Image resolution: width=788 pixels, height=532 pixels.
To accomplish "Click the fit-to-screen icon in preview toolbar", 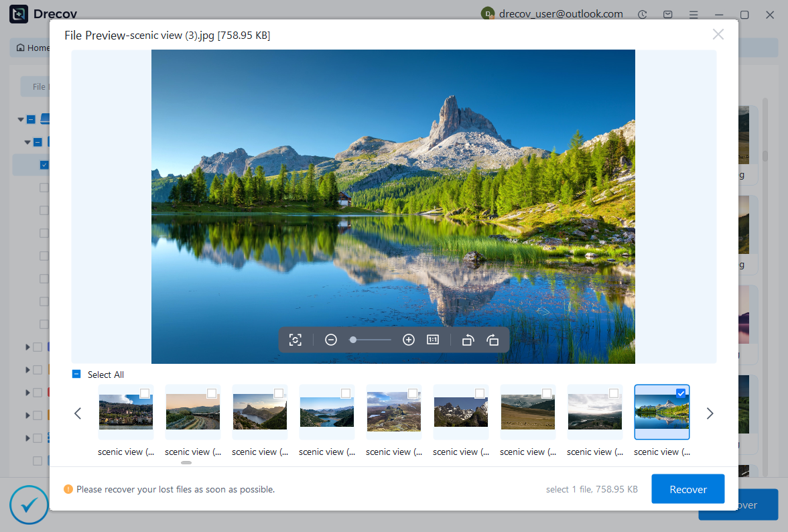I will 295,340.
